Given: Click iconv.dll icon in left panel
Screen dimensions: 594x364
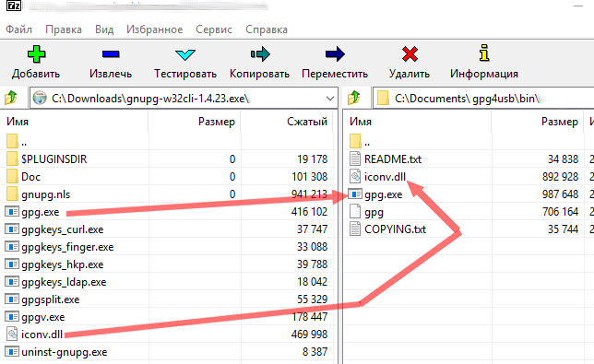Looking at the screenshot, I should (x=12, y=335).
